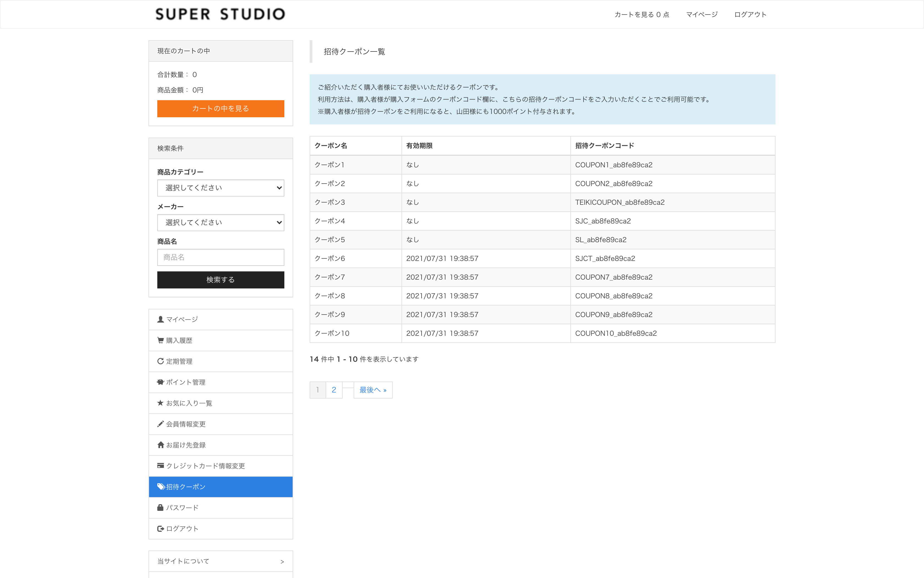This screenshot has width=924, height=578.
Task: Click the card icon beside クレジットカード情報変更
Action: click(160, 466)
